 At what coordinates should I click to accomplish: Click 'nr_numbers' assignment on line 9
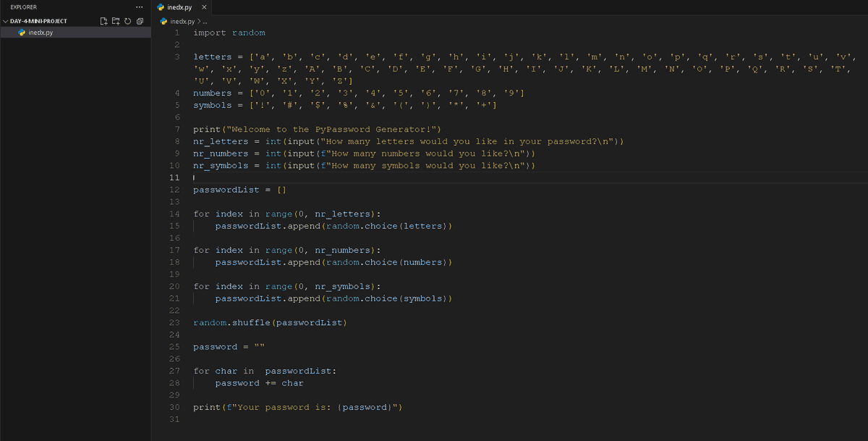pyautogui.click(x=365, y=154)
